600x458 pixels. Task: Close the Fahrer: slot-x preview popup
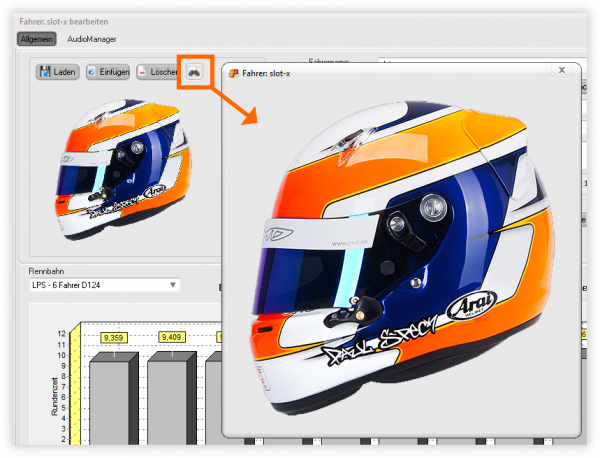(562, 70)
